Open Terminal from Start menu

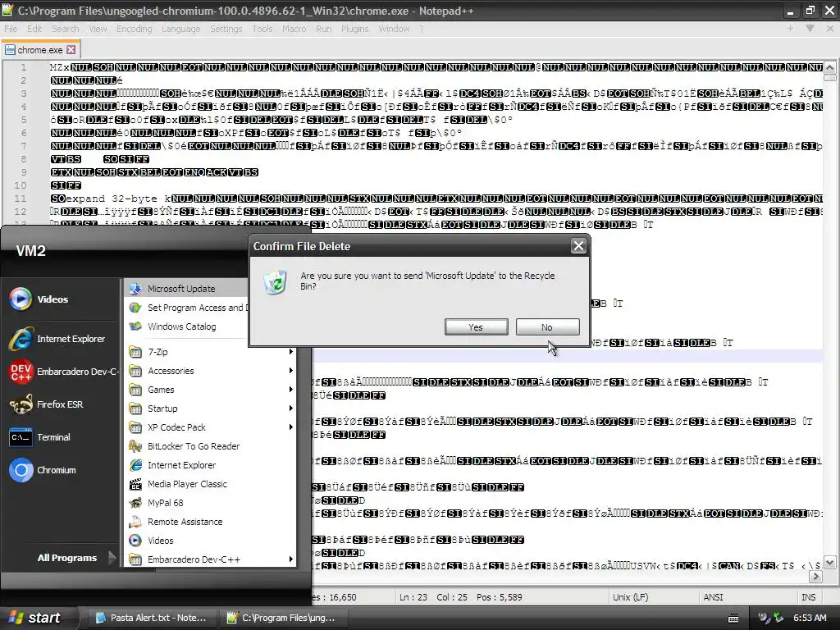62,437
